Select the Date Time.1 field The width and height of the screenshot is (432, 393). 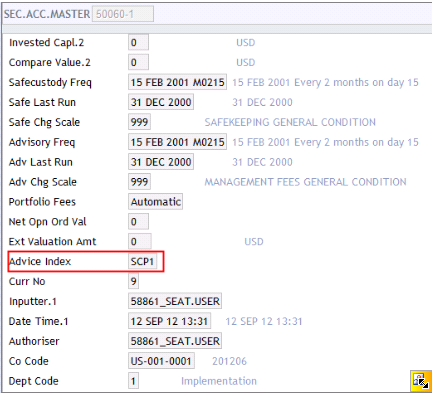[169, 321]
